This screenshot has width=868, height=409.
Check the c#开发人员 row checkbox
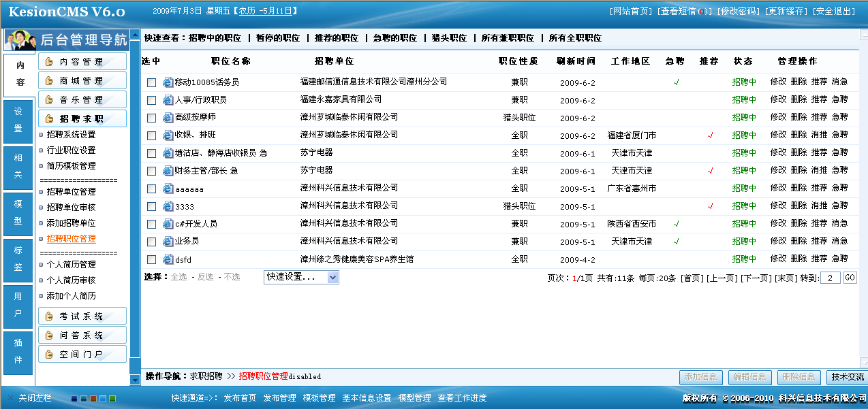pos(151,223)
